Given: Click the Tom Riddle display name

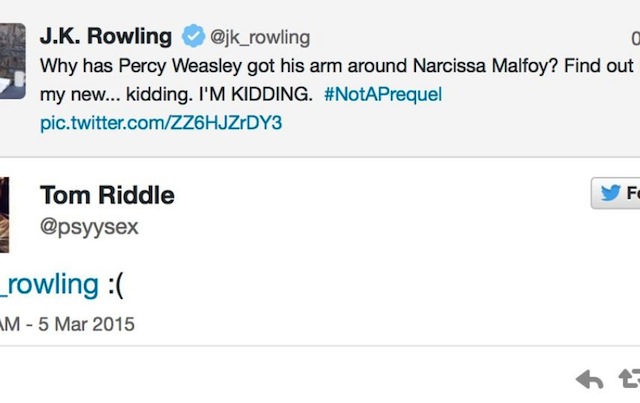Looking at the screenshot, I should (x=107, y=195).
